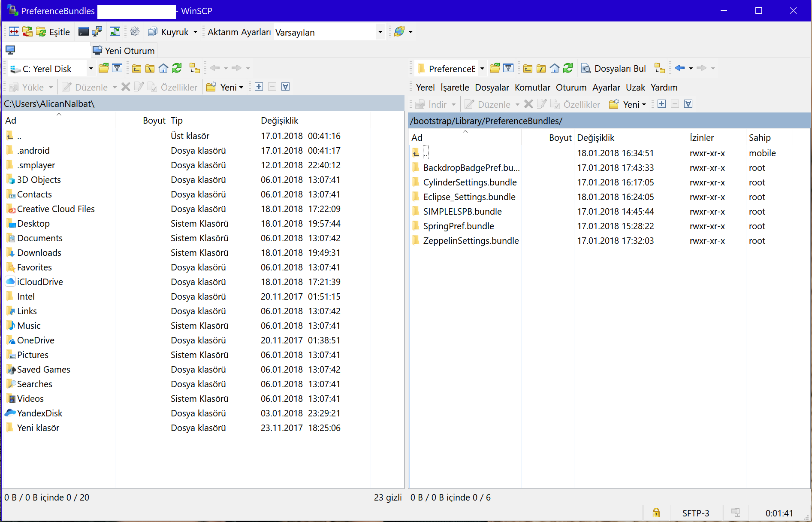Click the remote panel select all icon

[688, 104]
